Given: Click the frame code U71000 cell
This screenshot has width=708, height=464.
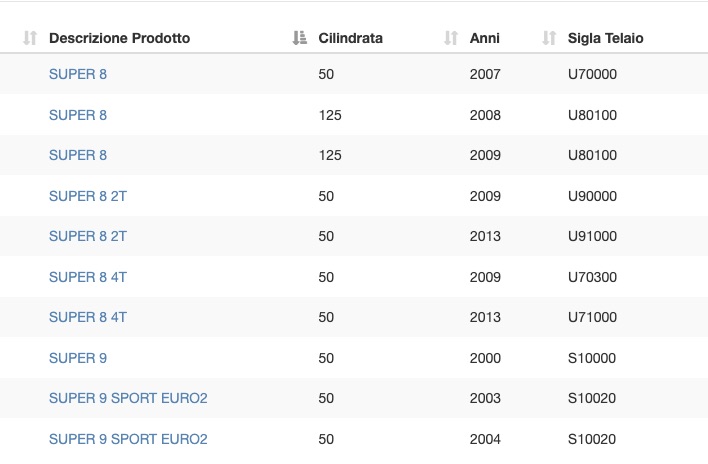Looking at the screenshot, I should point(592,317).
